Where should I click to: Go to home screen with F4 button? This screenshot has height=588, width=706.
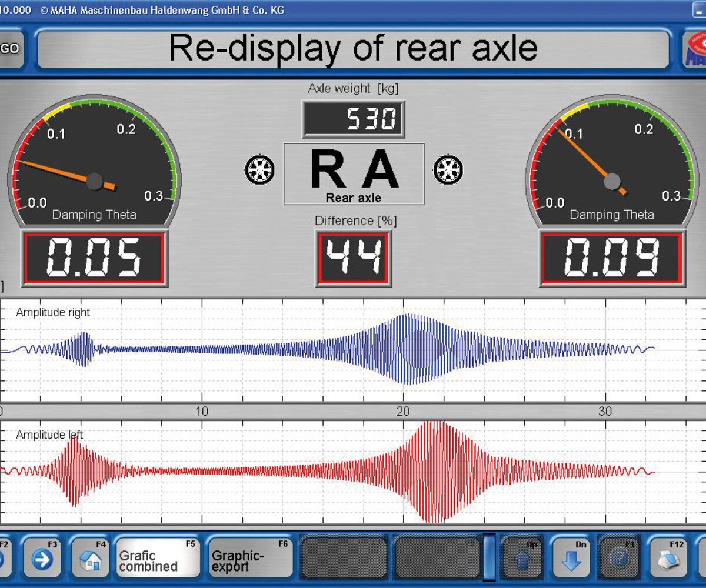click(x=90, y=559)
